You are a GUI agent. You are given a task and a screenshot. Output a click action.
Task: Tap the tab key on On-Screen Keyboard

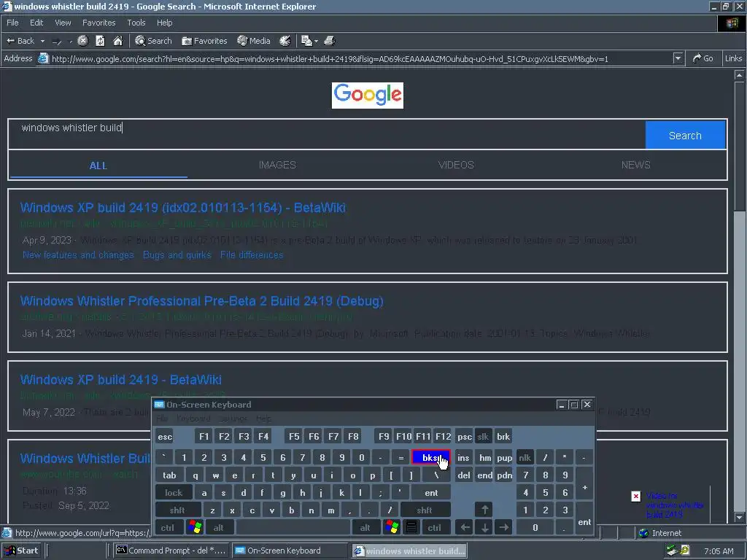pyautogui.click(x=169, y=475)
